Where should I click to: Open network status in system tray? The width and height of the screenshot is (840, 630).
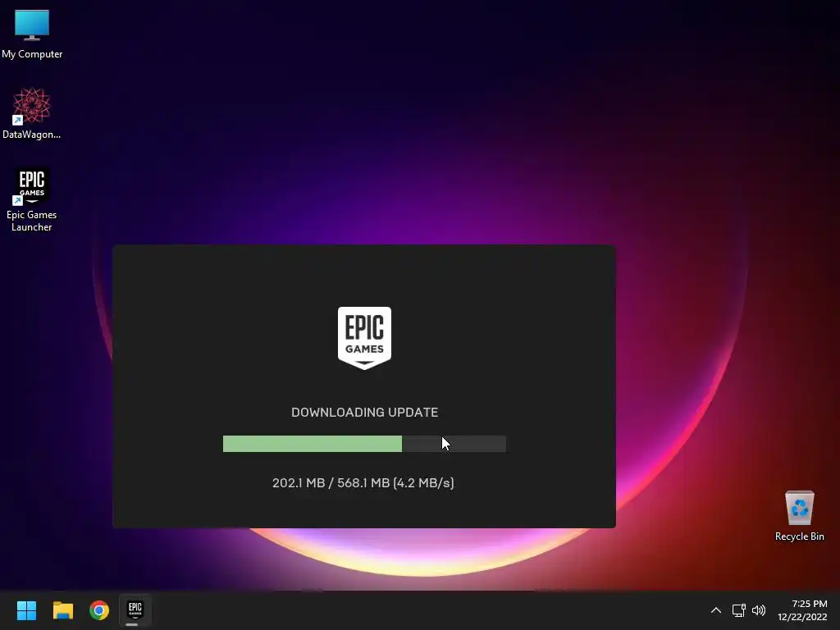(x=739, y=610)
